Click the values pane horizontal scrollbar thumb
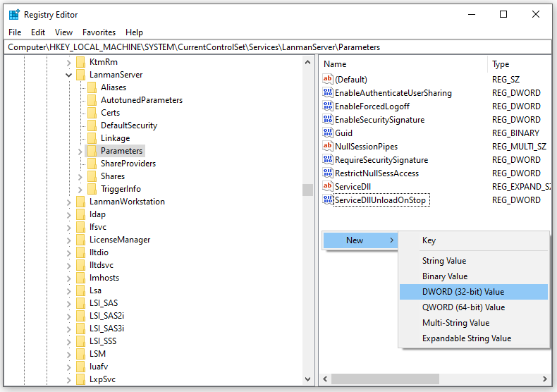Image resolution: width=557 pixels, height=392 pixels. pos(385,379)
